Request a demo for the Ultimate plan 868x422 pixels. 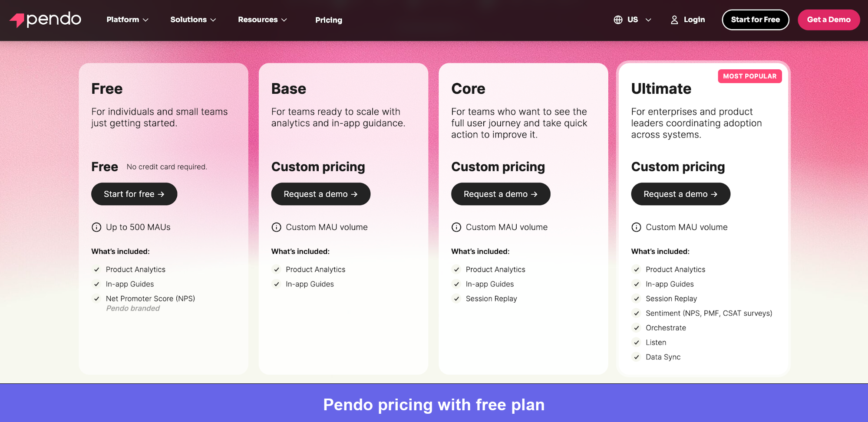(680, 194)
